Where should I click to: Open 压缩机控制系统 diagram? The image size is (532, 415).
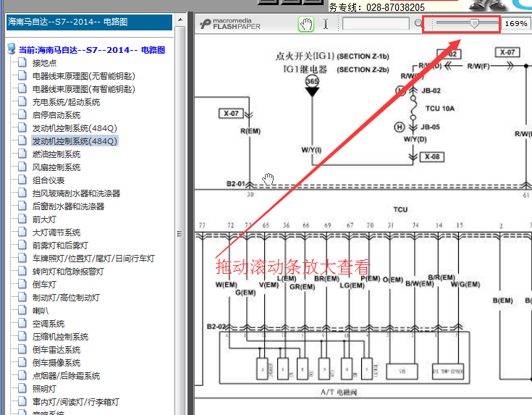(60, 337)
